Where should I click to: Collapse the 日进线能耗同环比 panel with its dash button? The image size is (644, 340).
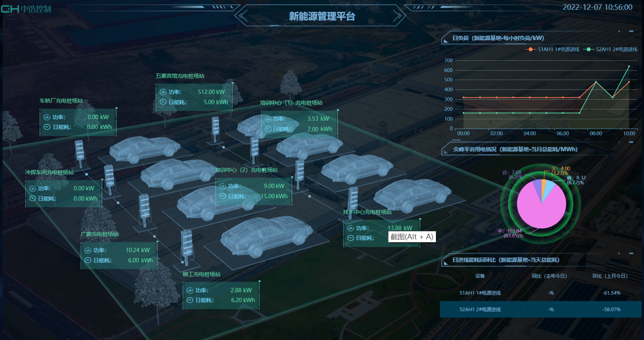pyautogui.click(x=631, y=253)
